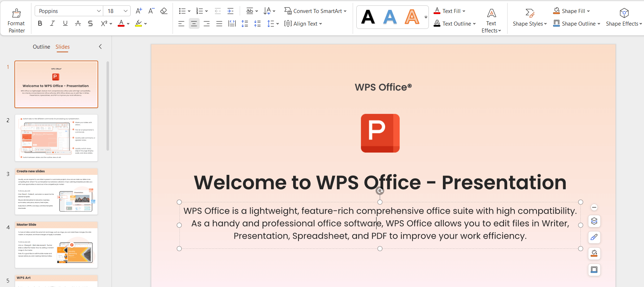Increase paragraph spacing icon

[245, 24]
